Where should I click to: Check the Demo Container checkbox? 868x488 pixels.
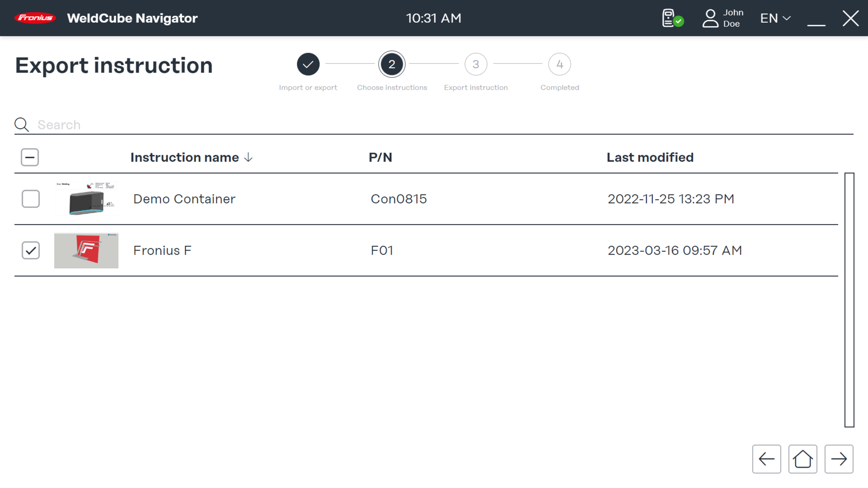tap(31, 199)
